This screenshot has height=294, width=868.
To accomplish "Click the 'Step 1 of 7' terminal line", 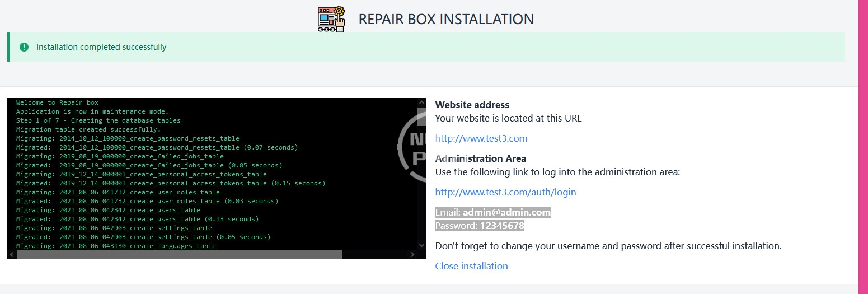I will 98,120.
